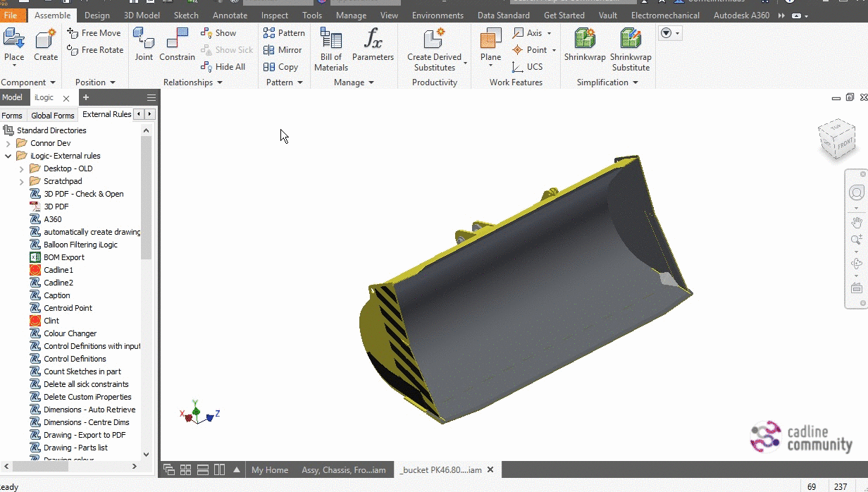This screenshot has width=868, height=492.
Task: Open the File menu
Action: coord(11,15)
